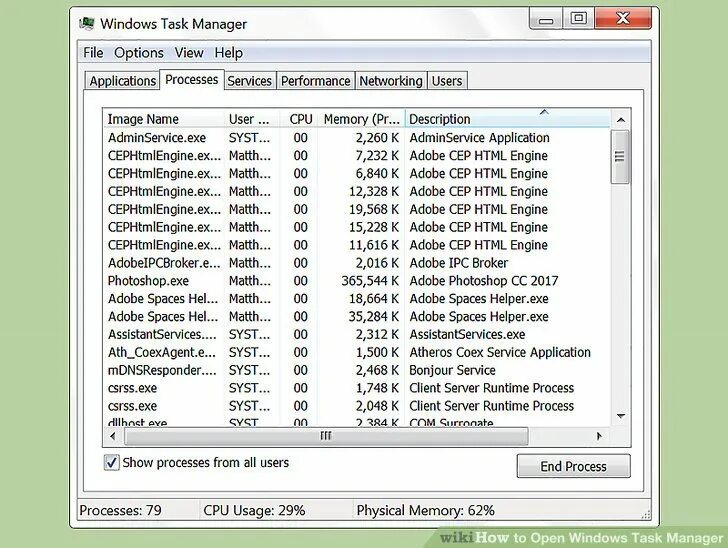728x548 pixels.
Task: Click the Processes: 79 status entry
Action: [120, 510]
